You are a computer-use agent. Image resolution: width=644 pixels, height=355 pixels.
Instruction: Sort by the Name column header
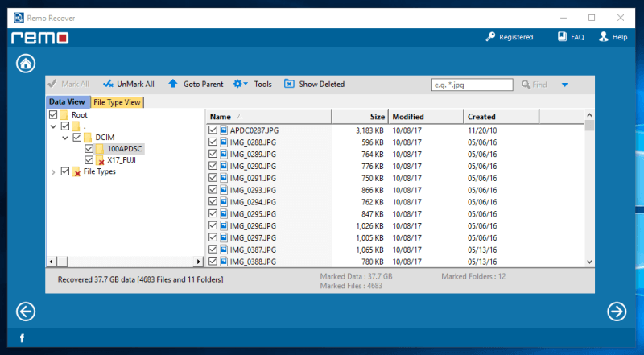pyautogui.click(x=268, y=117)
